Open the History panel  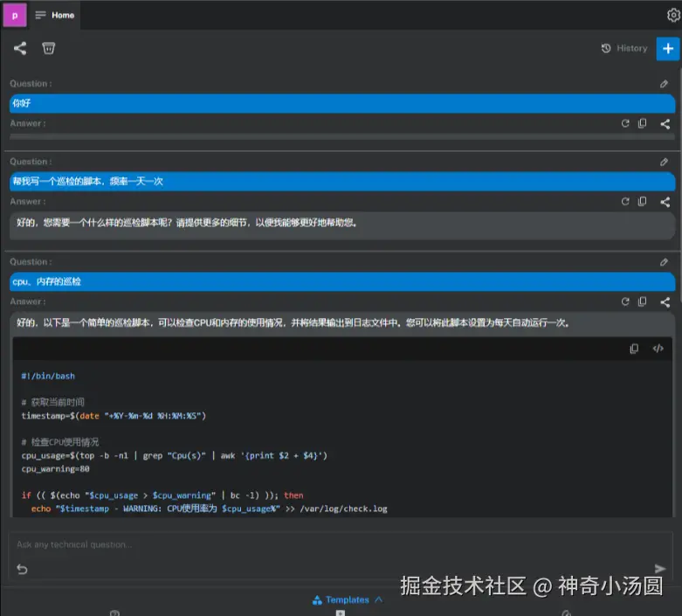click(x=624, y=48)
